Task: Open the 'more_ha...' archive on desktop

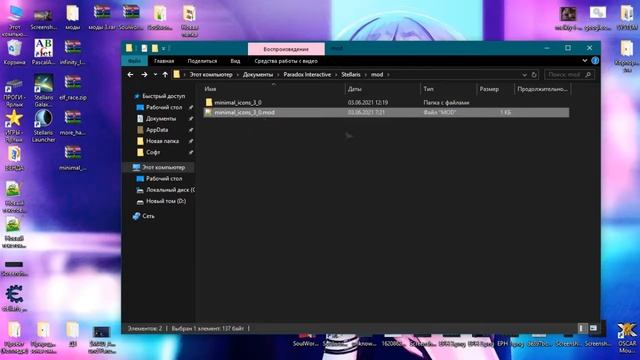Action: 73,122
